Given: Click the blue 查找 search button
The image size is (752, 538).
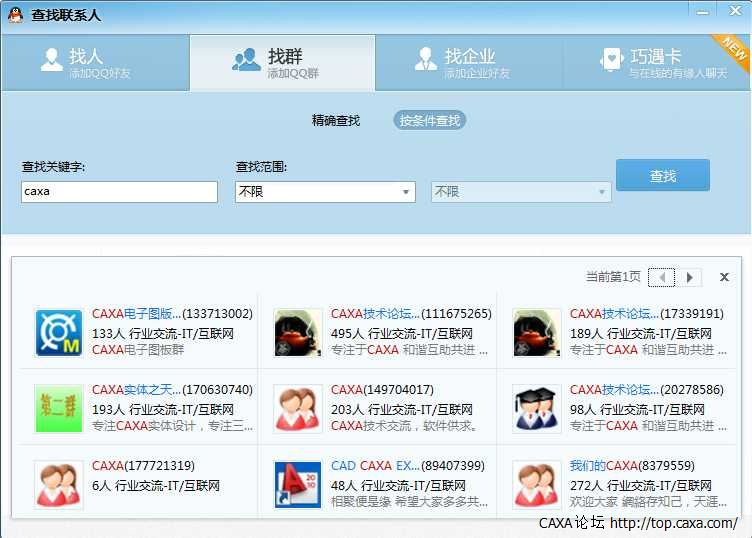Looking at the screenshot, I should [663, 175].
